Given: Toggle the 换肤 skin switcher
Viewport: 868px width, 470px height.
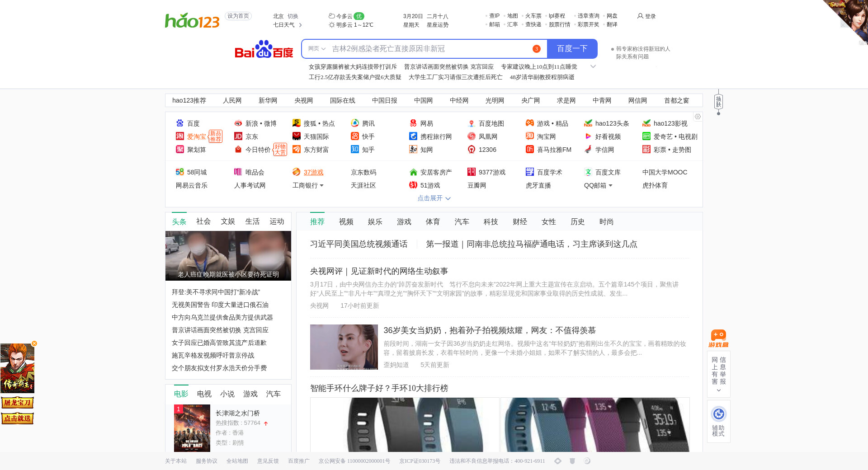Looking at the screenshot, I should 718,102.
